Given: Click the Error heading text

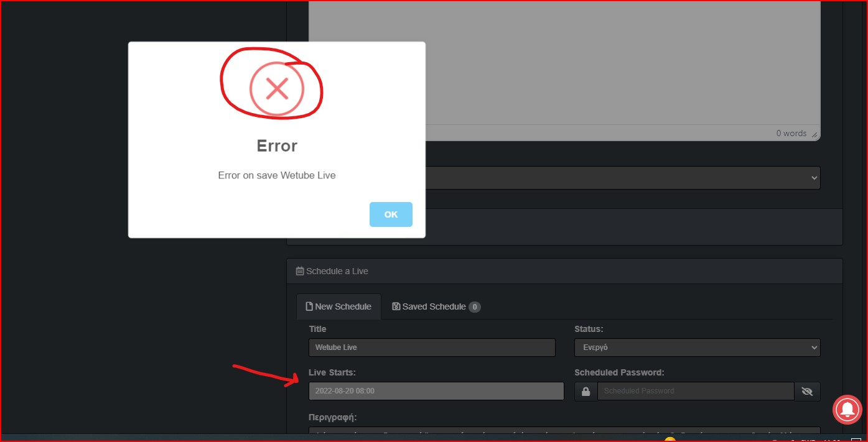Looking at the screenshot, I should point(277,145).
